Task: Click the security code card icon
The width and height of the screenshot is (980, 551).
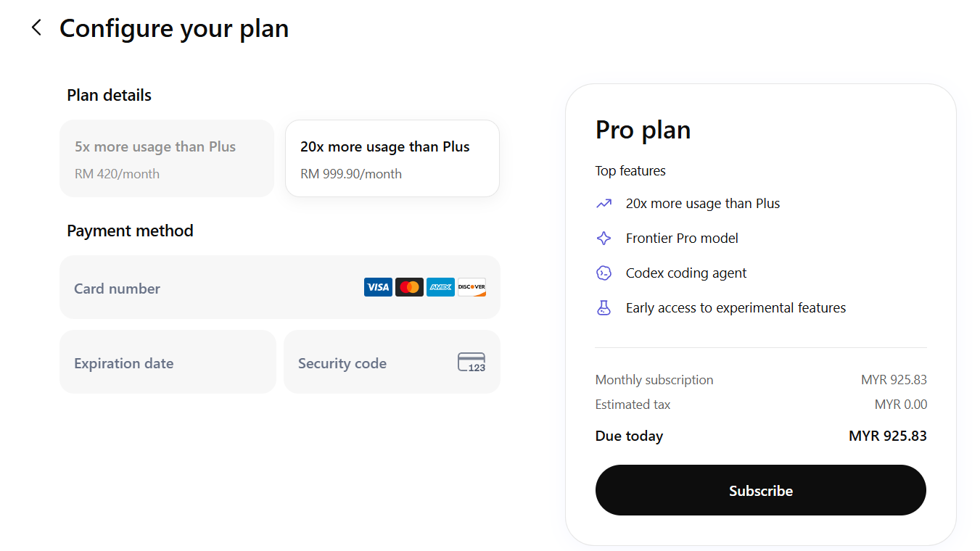Action: pyautogui.click(x=472, y=362)
